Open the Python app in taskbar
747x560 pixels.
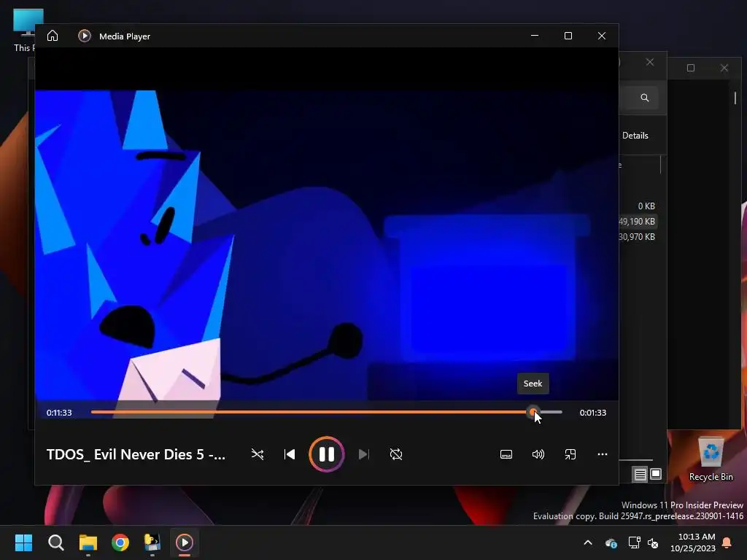(152, 542)
